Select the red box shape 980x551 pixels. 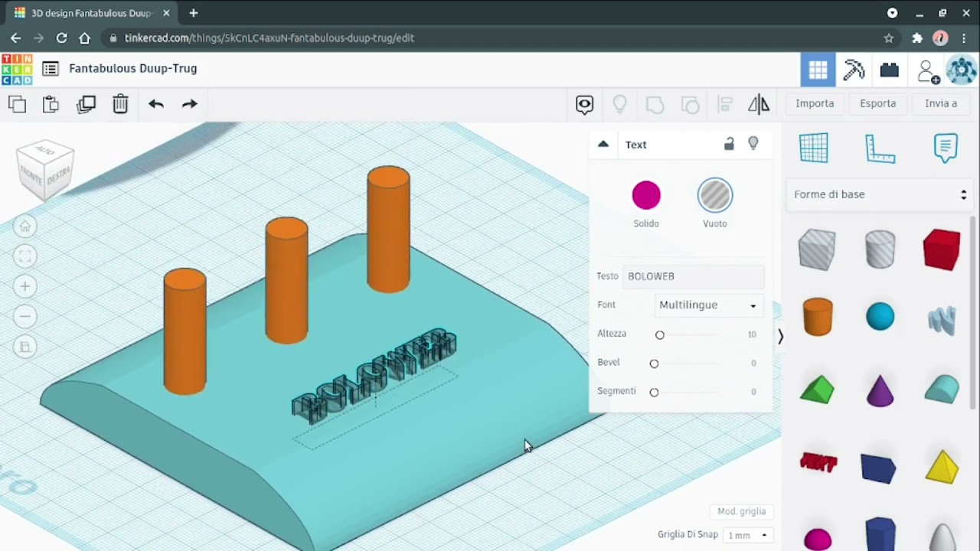[942, 249]
